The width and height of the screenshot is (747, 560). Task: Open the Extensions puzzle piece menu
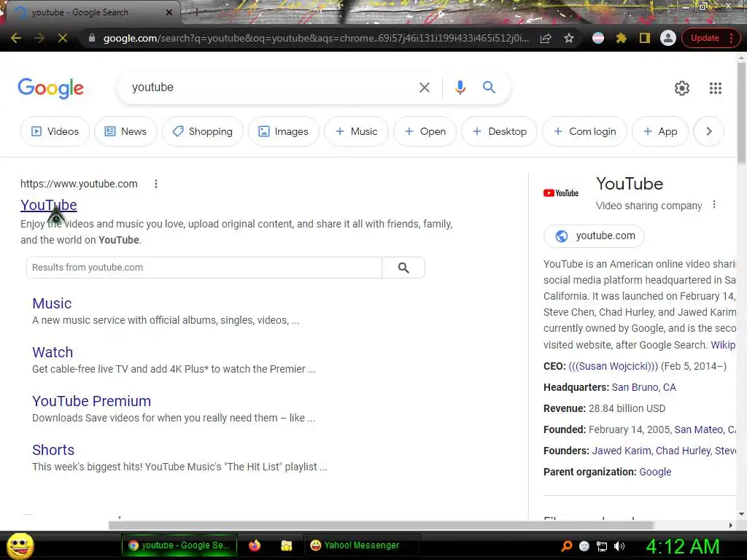622,38
